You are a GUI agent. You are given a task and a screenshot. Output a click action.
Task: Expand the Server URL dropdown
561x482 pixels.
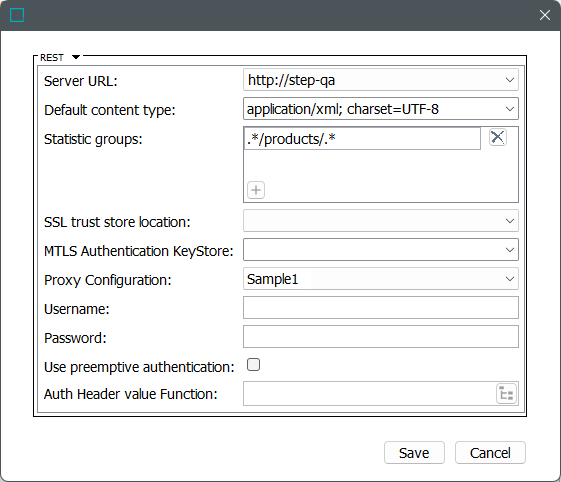pyautogui.click(x=510, y=80)
